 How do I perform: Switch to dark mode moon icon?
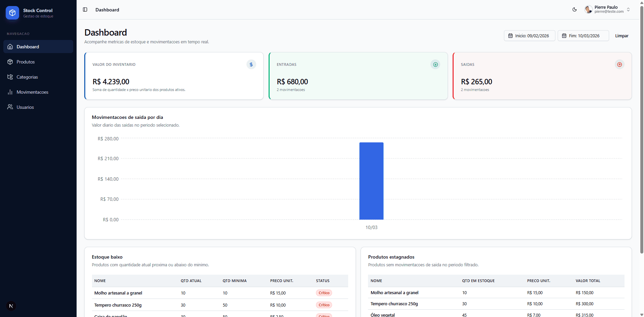pyautogui.click(x=574, y=10)
